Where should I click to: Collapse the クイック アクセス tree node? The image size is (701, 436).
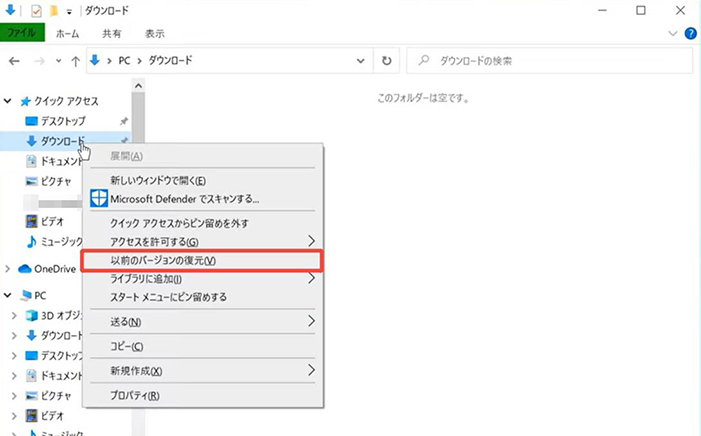(8, 101)
